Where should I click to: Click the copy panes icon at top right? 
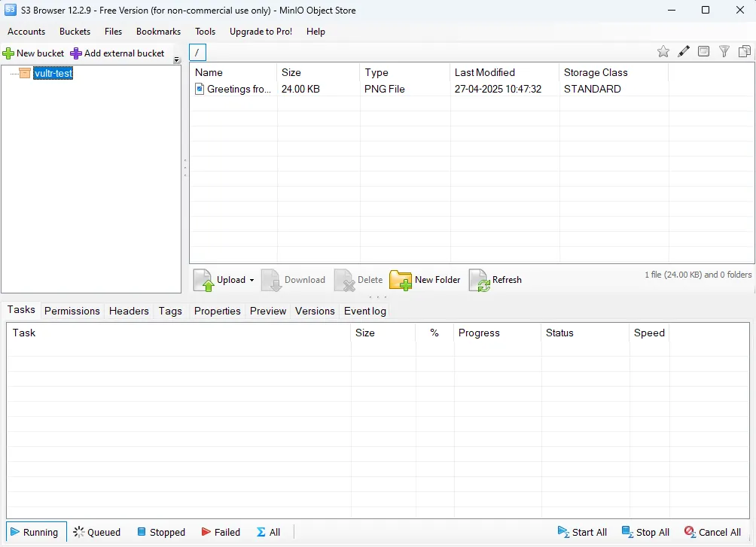(x=745, y=52)
